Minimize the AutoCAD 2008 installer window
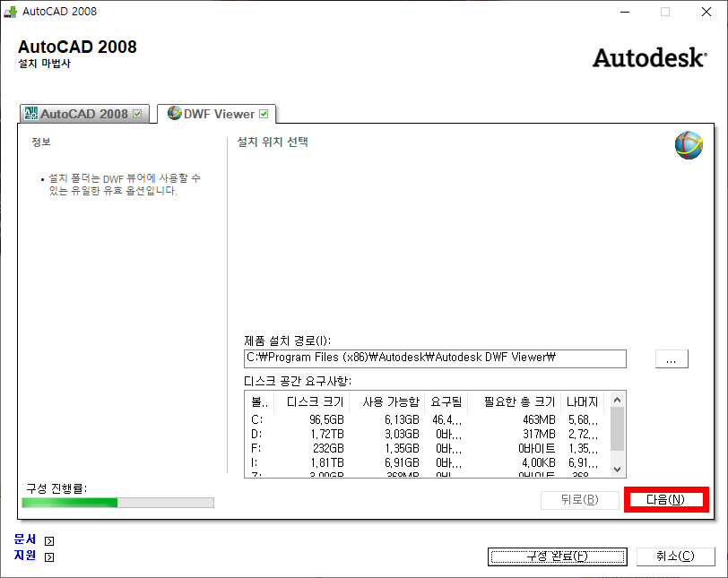The width and height of the screenshot is (728, 578). (x=625, y=12)
